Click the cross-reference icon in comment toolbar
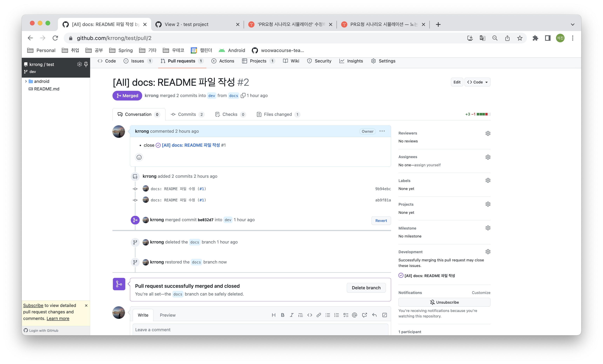603x364 pixels. pos(364,315)
